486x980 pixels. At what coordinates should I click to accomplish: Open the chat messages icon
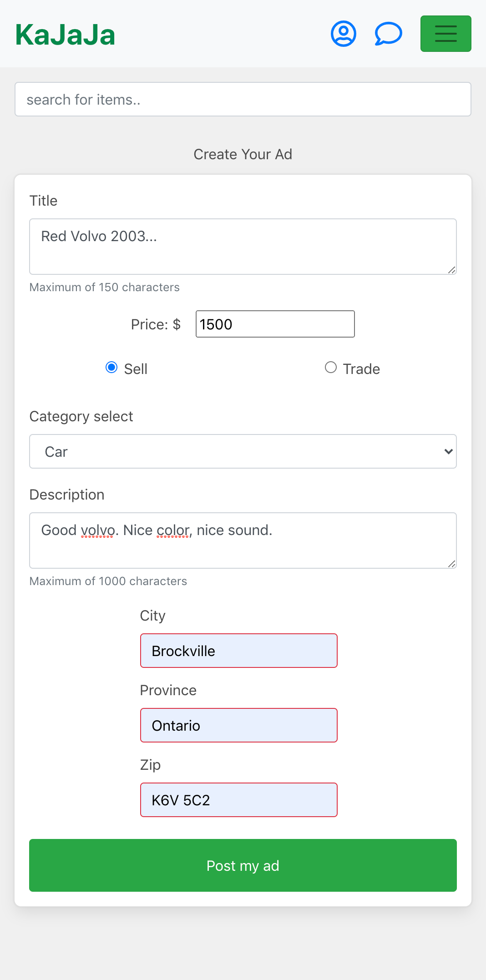[388, 34]
